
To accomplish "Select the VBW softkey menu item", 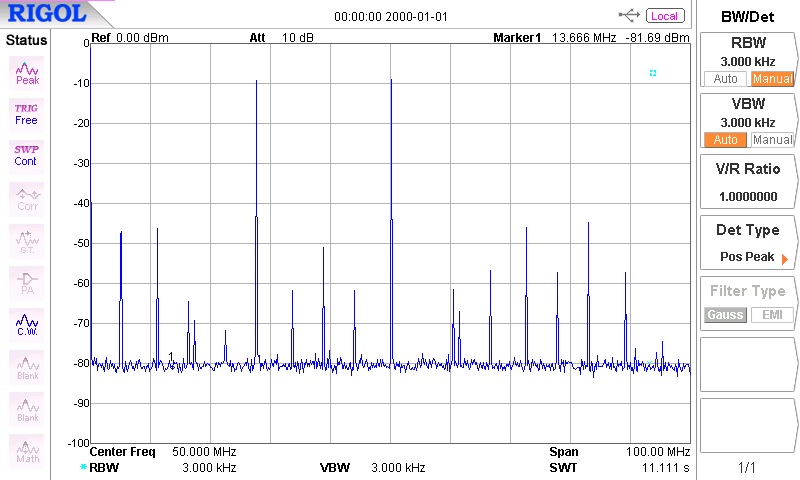I will coord(747,112).
